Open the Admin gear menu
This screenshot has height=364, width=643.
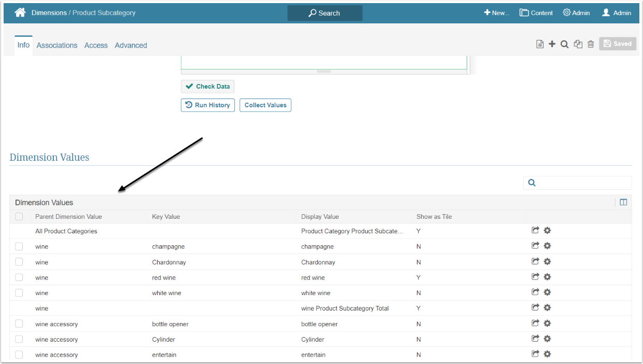pos(576,13)
